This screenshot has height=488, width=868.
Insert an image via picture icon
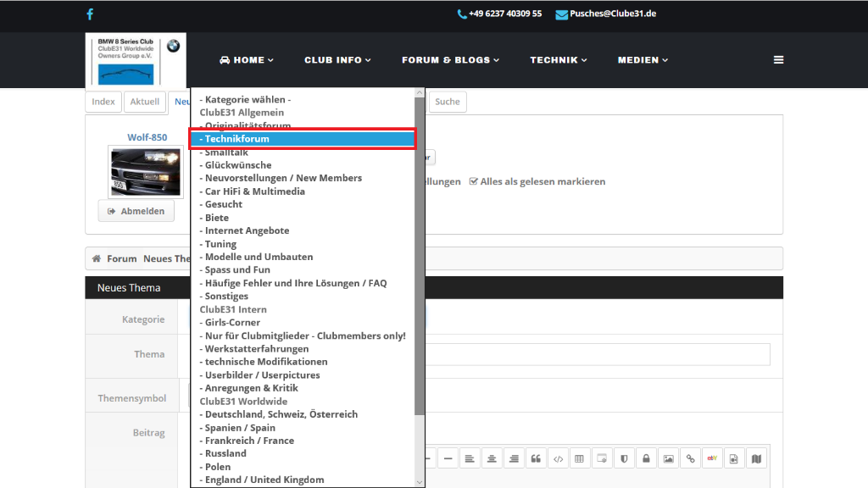click(x=668, y=459)
